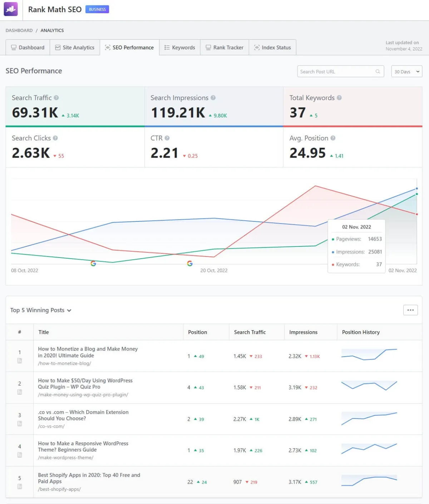Click the Avg. Position help icon

point(333,138)
